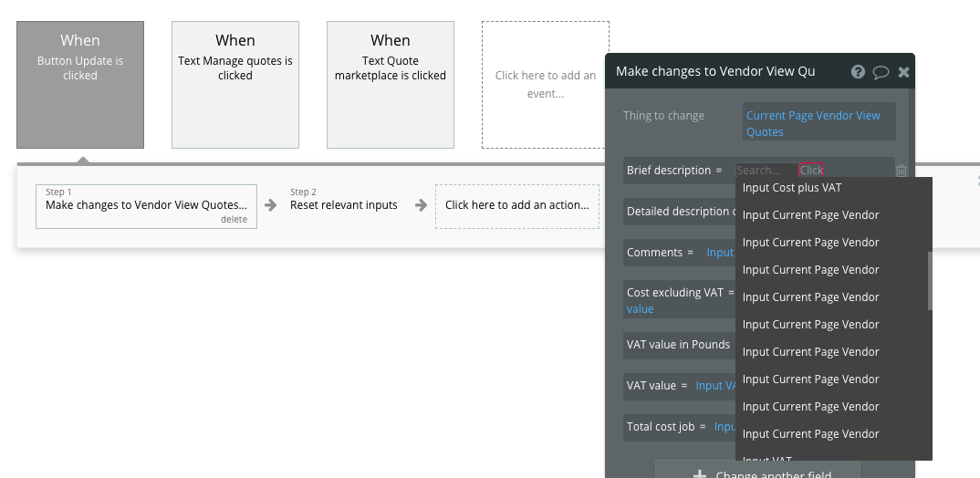The height and width of the screenshot is (478, 980).
Task: Delete the Brief description field with trash icon
Action: point(902,171)
